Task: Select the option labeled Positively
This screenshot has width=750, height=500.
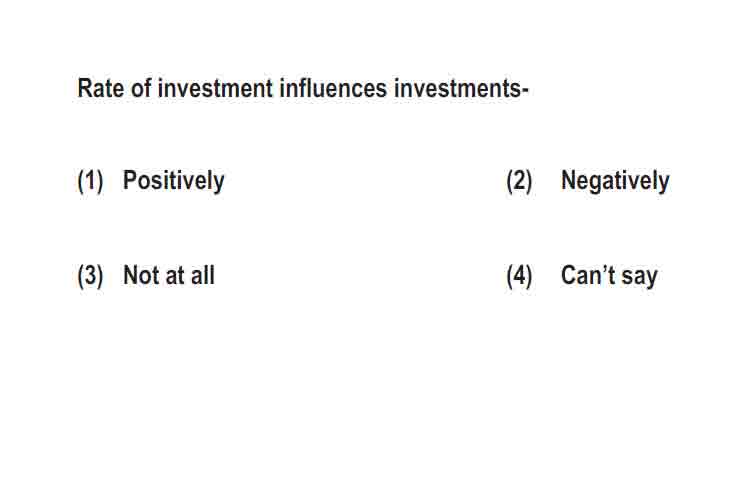Action: 174,181
